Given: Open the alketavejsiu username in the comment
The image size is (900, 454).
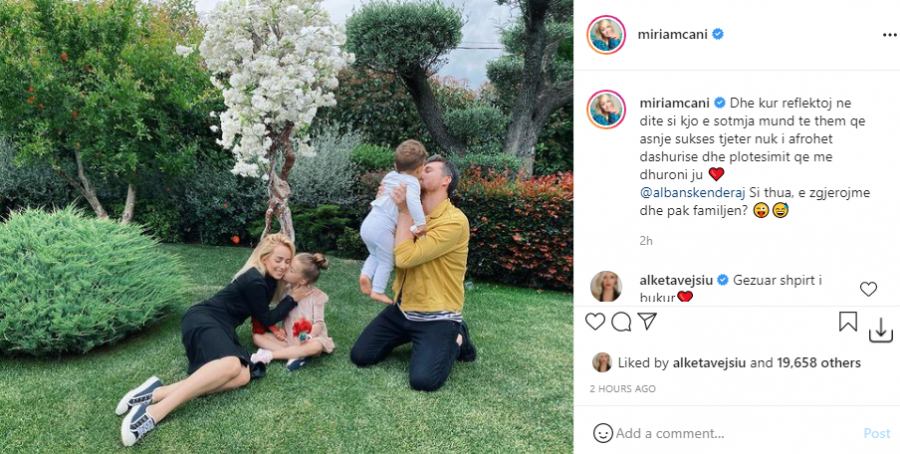Looking at the screenshot, I should click(676, 280).
